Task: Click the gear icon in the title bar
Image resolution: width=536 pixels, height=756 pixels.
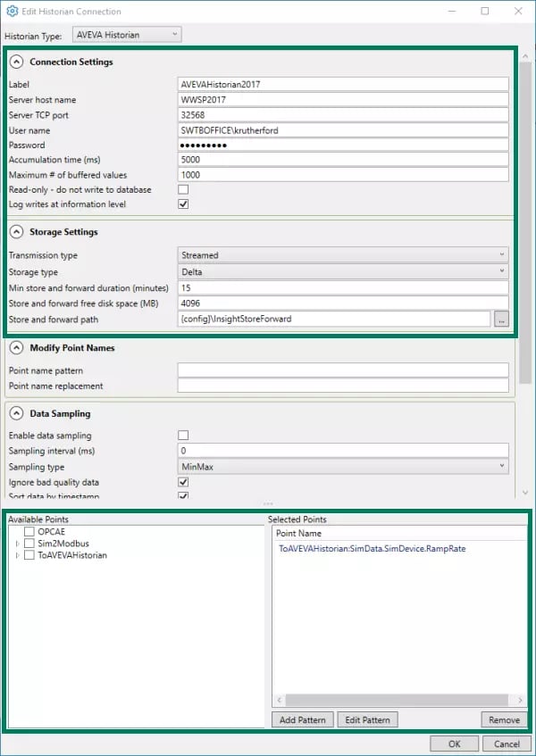Action: (13, 12)
